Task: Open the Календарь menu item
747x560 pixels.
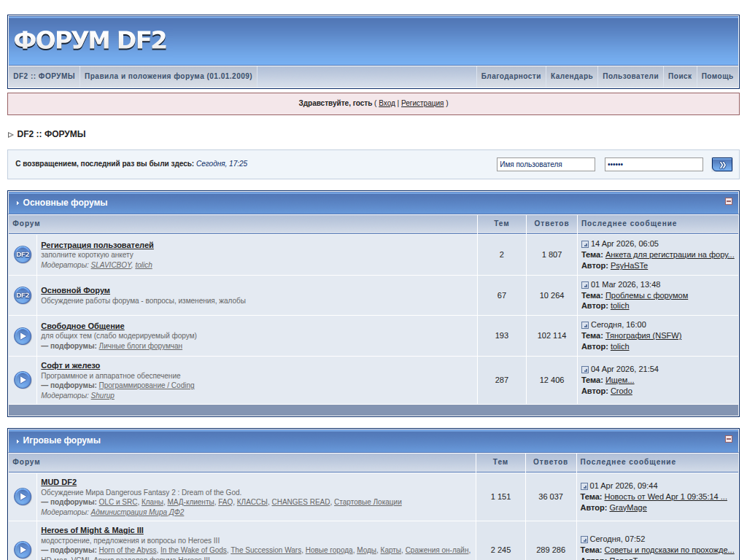Action: (x=571, y=76)
